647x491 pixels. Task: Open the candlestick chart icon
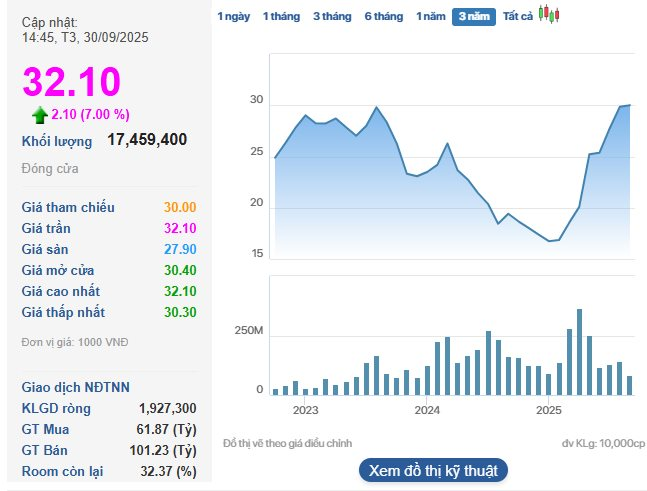point(549,15)
